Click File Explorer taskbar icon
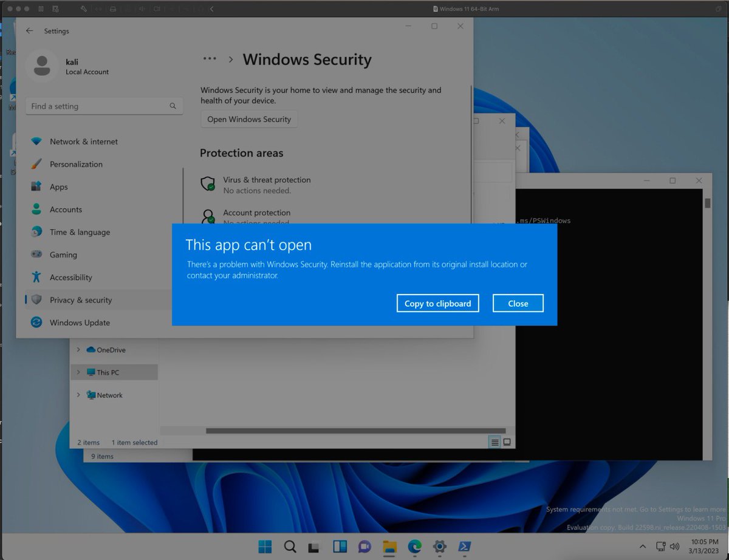The height and width of the screenshot is (560, 729). coord(389,546)
